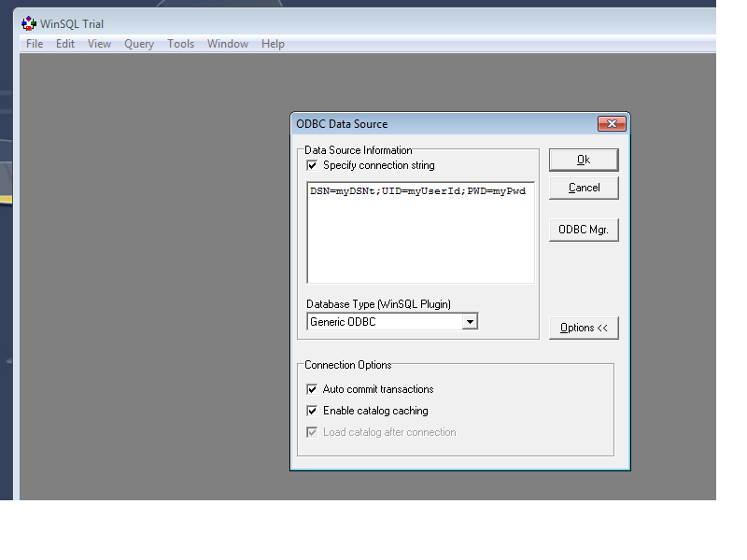Click the WinSQL app icon in title bar
Viewport: 747px width, 560px height.
click(29, 23)
